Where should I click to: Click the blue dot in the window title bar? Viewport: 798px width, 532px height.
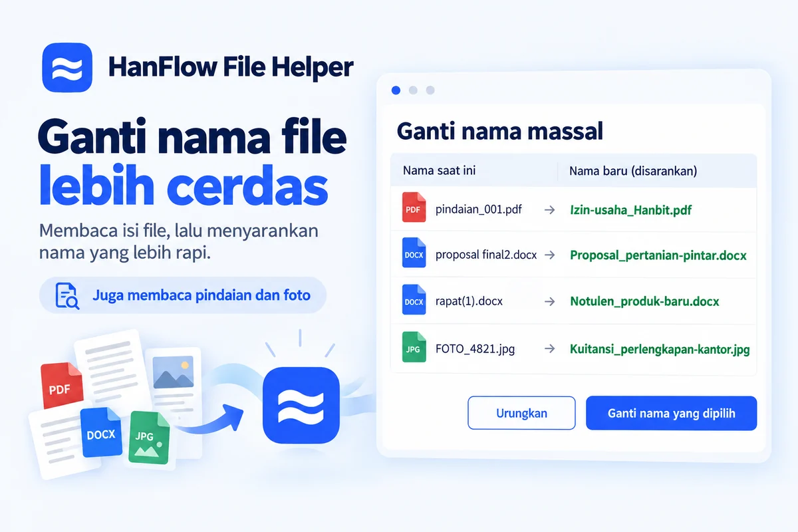coord(396,90)
